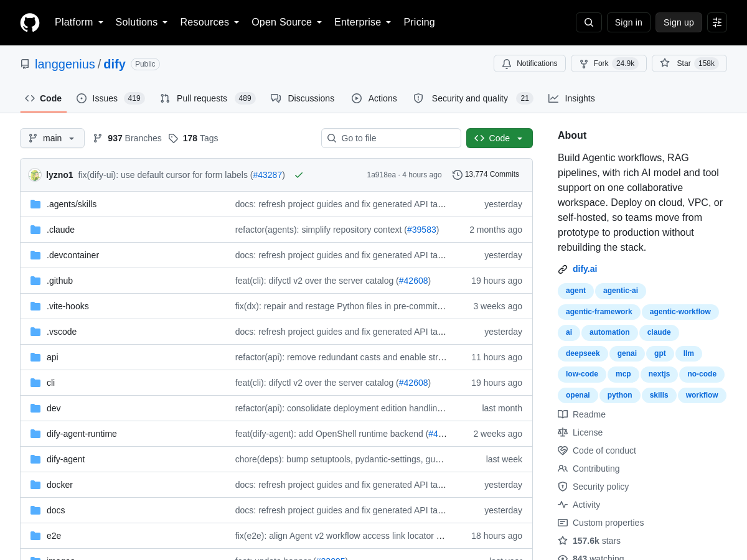This screenshot has width=747, height=560.
Task: Click the pulse icon beside Activity
Action: [x=563, y=505]
